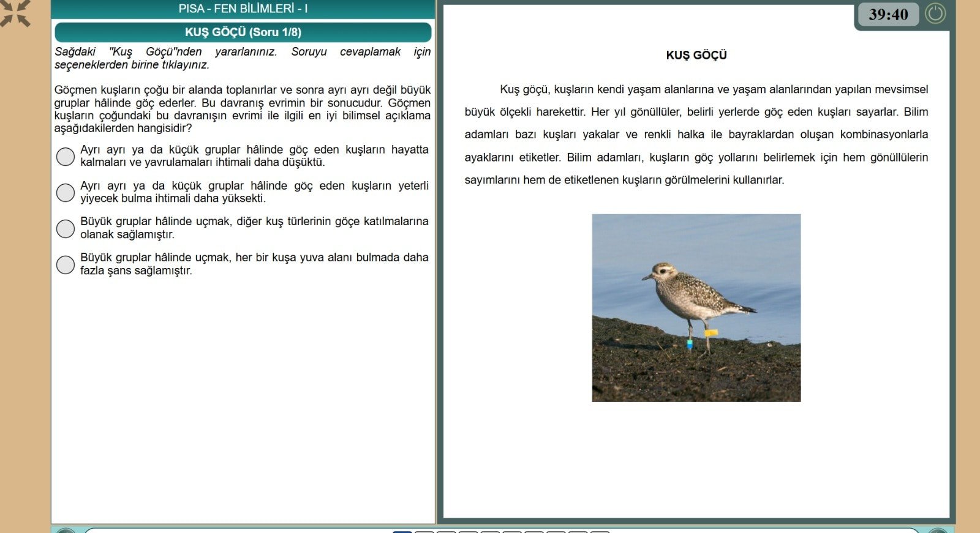Viewport: 980px width, 533px height.
Task: Select the radio button for 'yuva alanı bulmada' answer
Action: [65, 264]
